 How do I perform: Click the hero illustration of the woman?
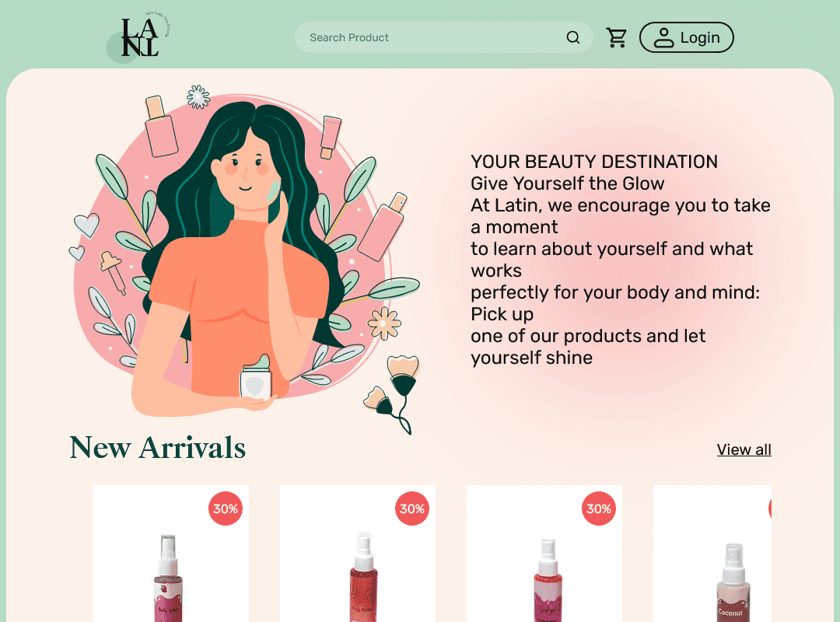pyautogui.click(x=244, y=260)
